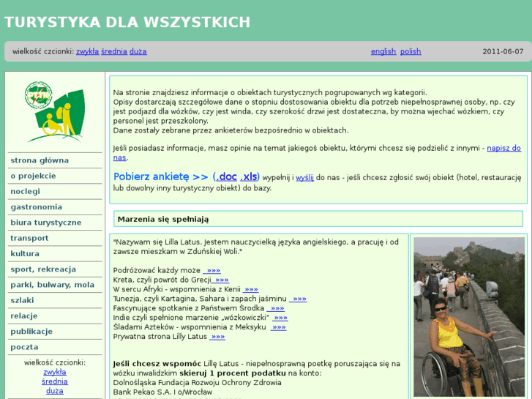Open »»» link for 'Prywatna strona Lilly Latus'
Image resolution: width=532 pixels, height=399 pixels.
217,337
